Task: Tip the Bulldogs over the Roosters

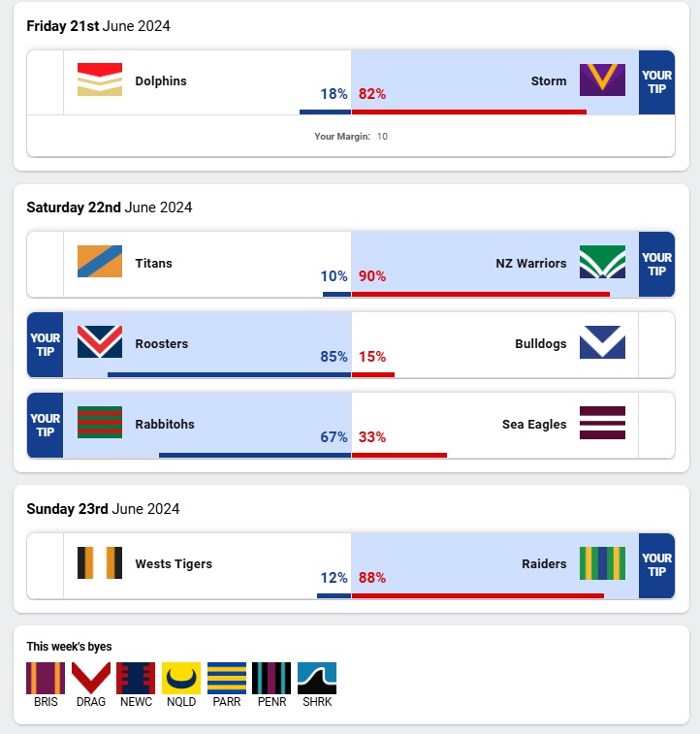Action: (656, 344)
